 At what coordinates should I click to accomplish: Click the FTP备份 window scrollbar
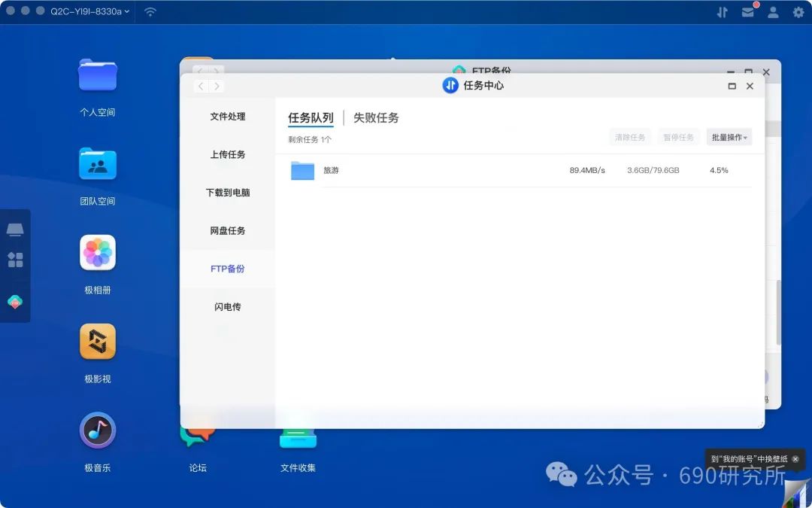point(778,312)
